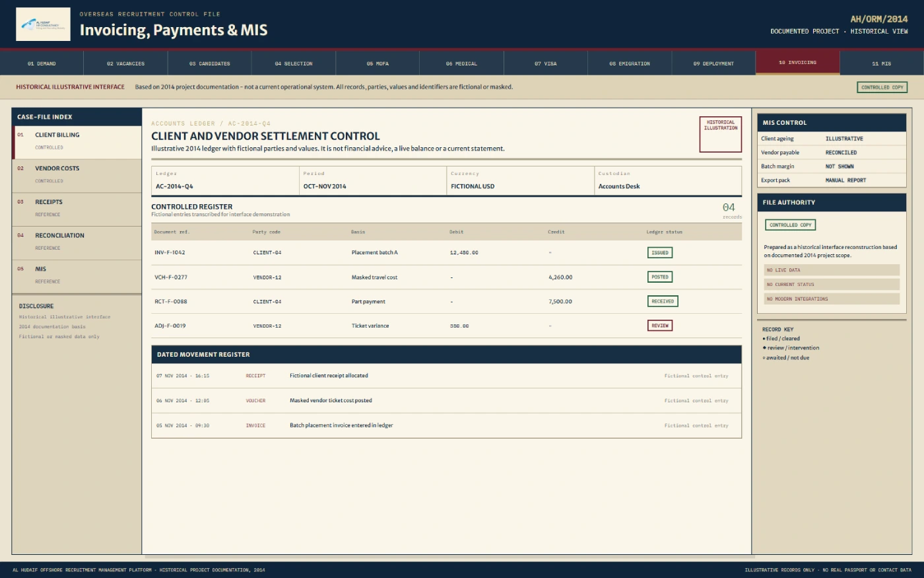Select item 05 MIS in case-file index
Viewport: 924px width, 578px height.
coord(77,277)
